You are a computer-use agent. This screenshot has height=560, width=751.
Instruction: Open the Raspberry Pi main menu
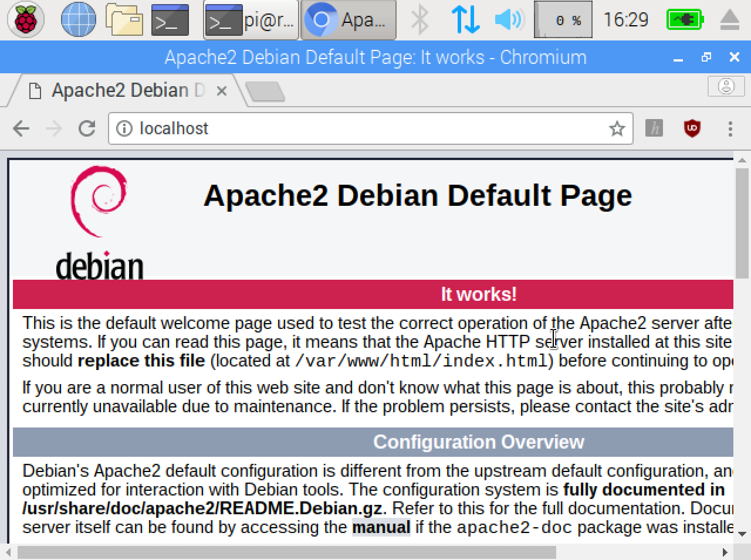[x=26, y=19]
